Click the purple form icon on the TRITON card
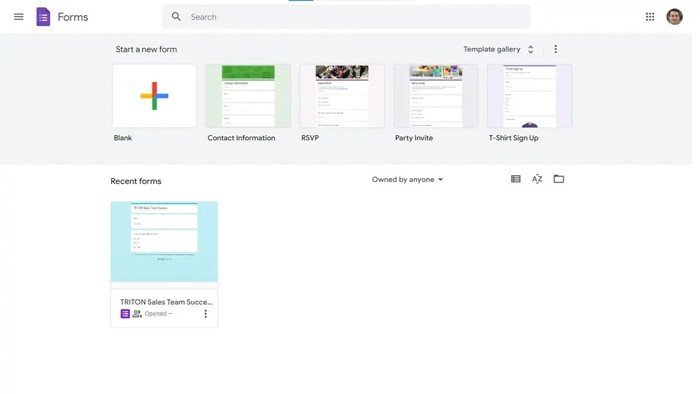 [x=125, y=314]
